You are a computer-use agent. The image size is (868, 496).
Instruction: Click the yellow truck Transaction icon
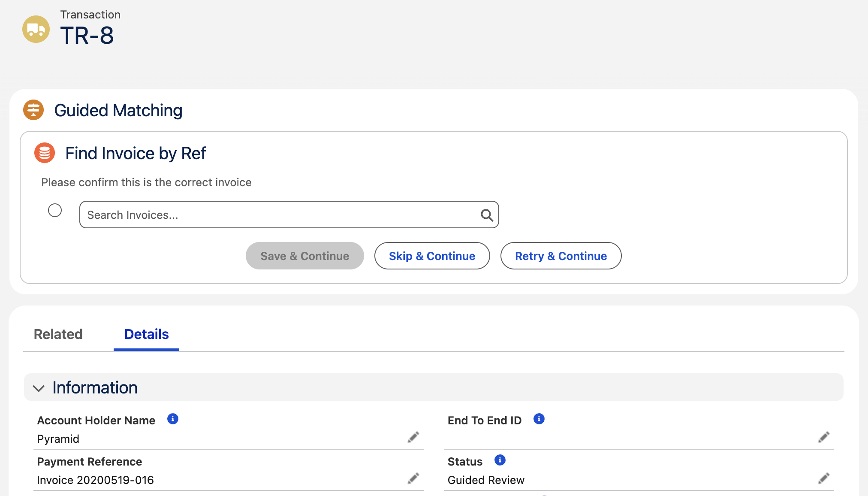[x=36, y=29]
